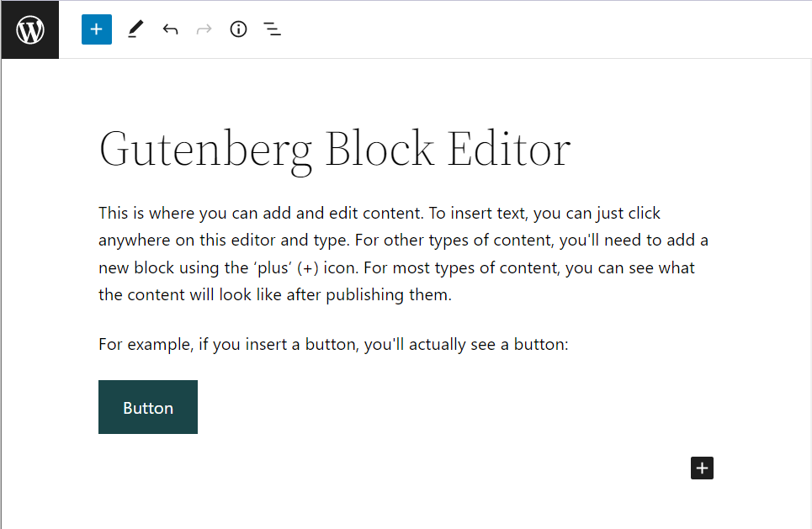The width and height of the screenshot is (812, 529).
Task: Click the word Block in the heading
Action: pyautogui.click(x=379, y=149)
